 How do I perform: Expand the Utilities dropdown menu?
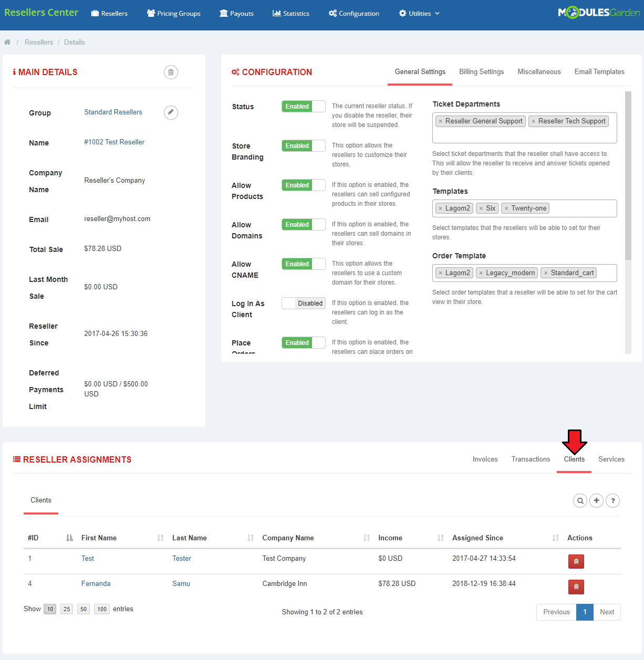(419, 14)
